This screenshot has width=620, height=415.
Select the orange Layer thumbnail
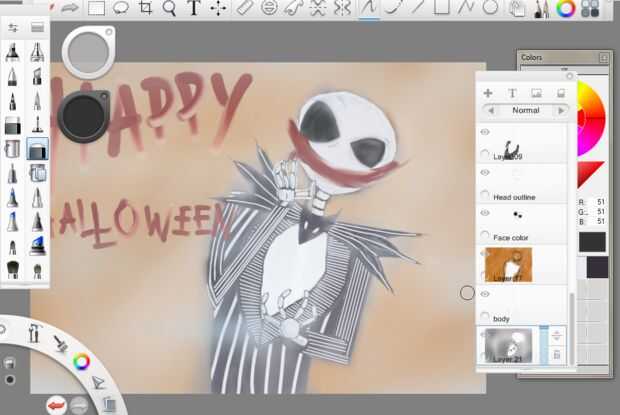(x=508, y=265)
